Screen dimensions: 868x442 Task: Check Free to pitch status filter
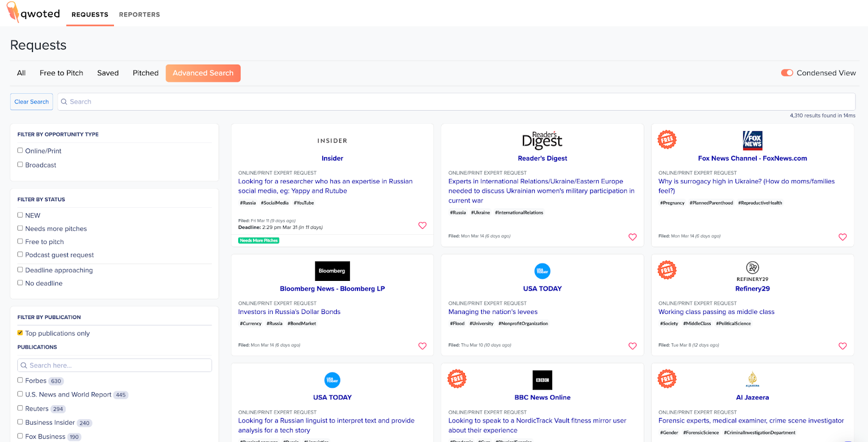point(20,241)
